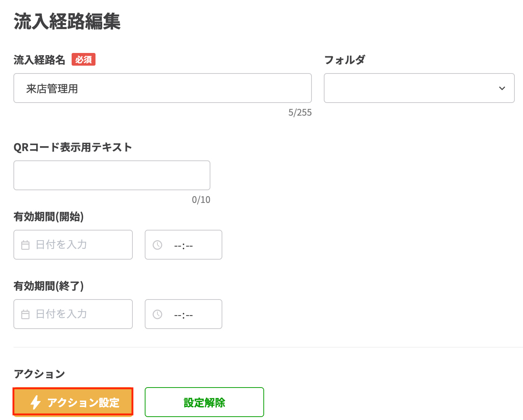
Task: Click the calendar icon in 有効期間(終了) date field
Action: tap(25, 314)
